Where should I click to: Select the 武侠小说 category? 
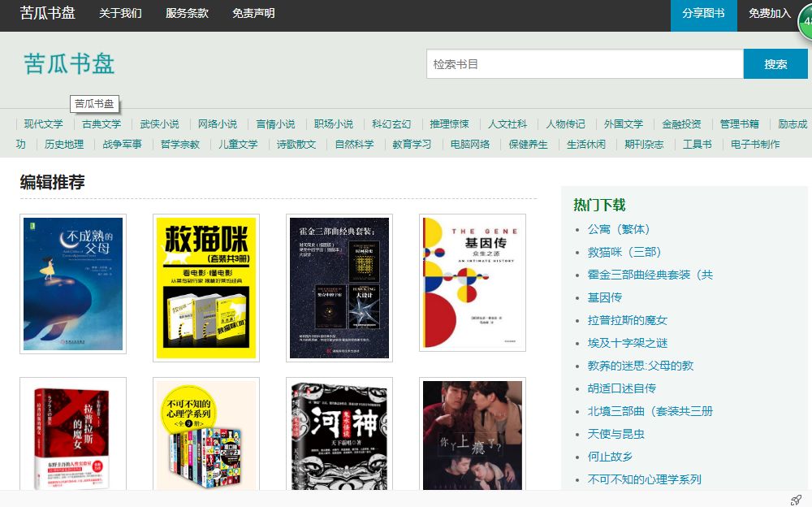point(159,123)
